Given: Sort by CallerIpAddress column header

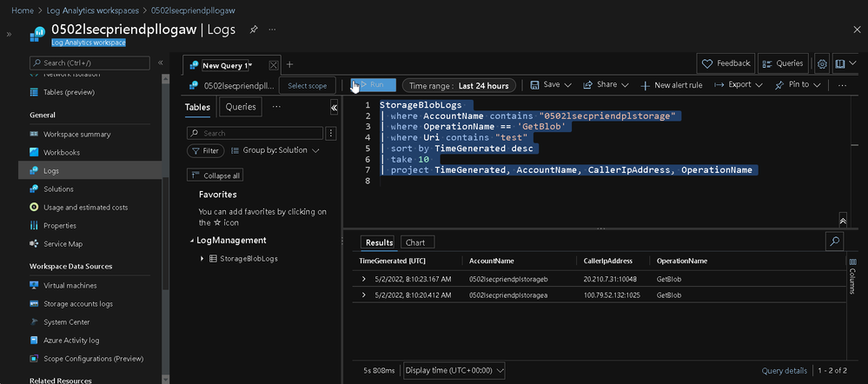Looking at the screenshot, I should coord(608,261).
